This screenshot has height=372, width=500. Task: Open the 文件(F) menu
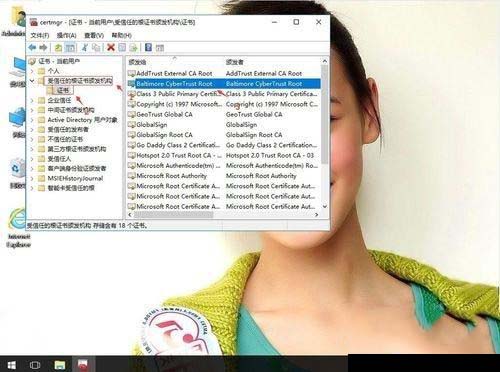[x=40, y=35]
